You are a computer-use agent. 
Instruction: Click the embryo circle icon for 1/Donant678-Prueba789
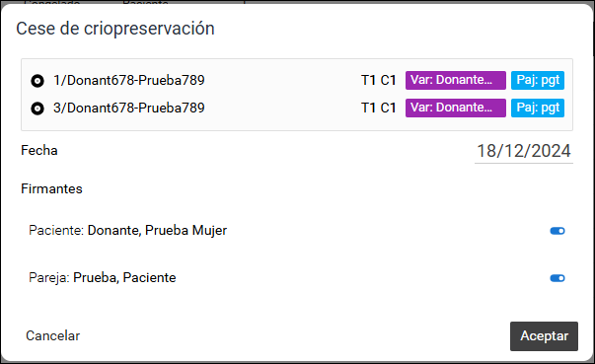click(x=37, y=81)
